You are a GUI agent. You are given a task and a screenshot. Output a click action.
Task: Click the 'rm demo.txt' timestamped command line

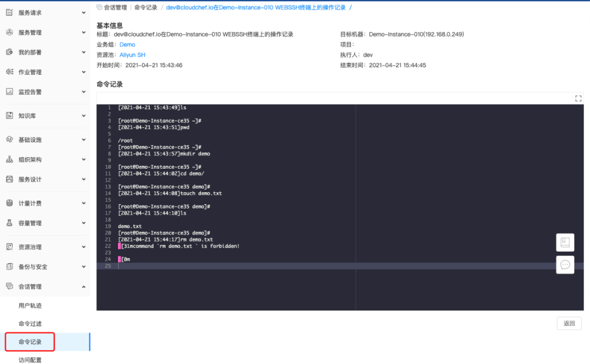166,240
